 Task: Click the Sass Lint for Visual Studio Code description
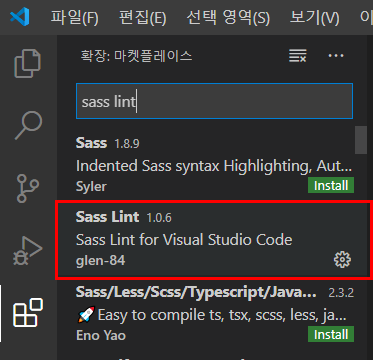[x=184, y=240]
